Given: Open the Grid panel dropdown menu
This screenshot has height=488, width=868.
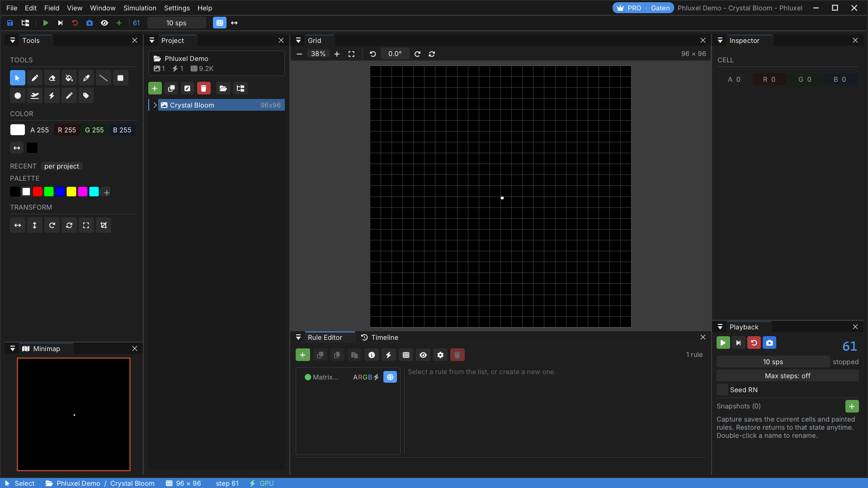Looking at the screenshot, I should [x=298, y=41].
